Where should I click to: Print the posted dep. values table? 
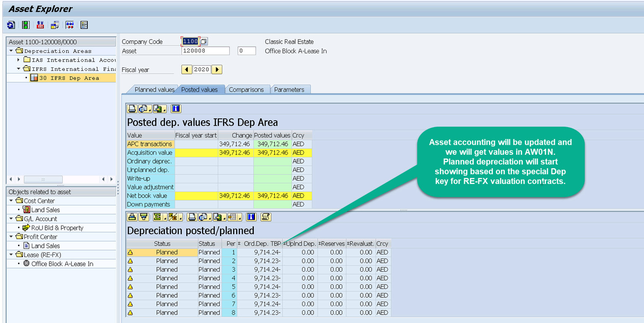[x=132, y=109]
